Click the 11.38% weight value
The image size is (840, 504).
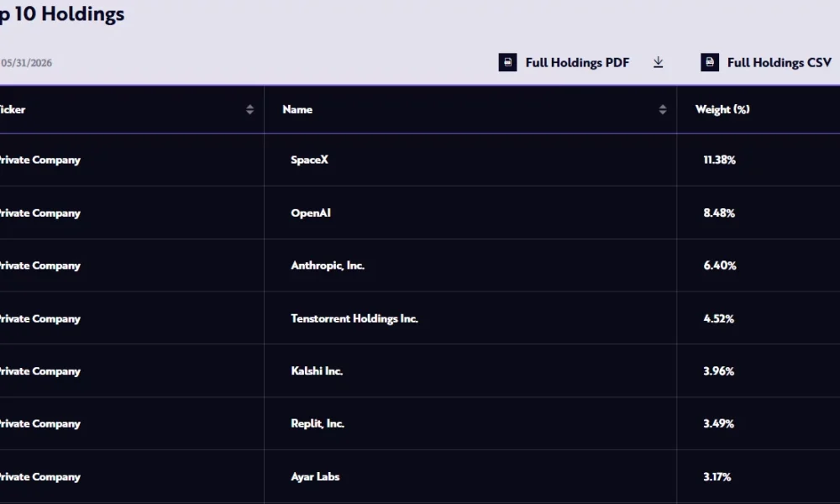[x=719, y=160]
